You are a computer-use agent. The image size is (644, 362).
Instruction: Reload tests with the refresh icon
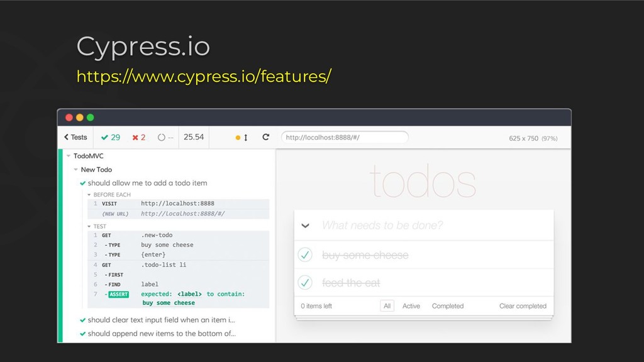[266, 137]
